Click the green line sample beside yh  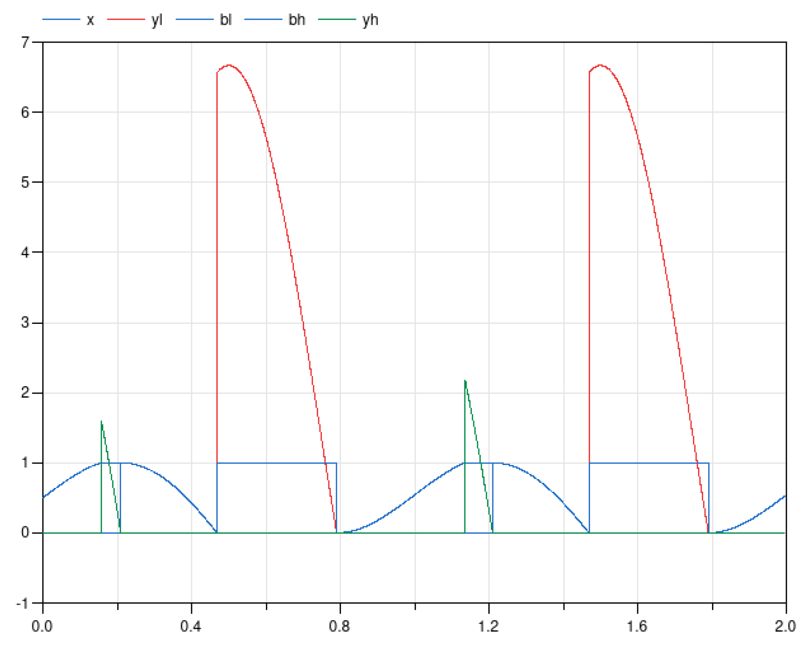(337, 20)
